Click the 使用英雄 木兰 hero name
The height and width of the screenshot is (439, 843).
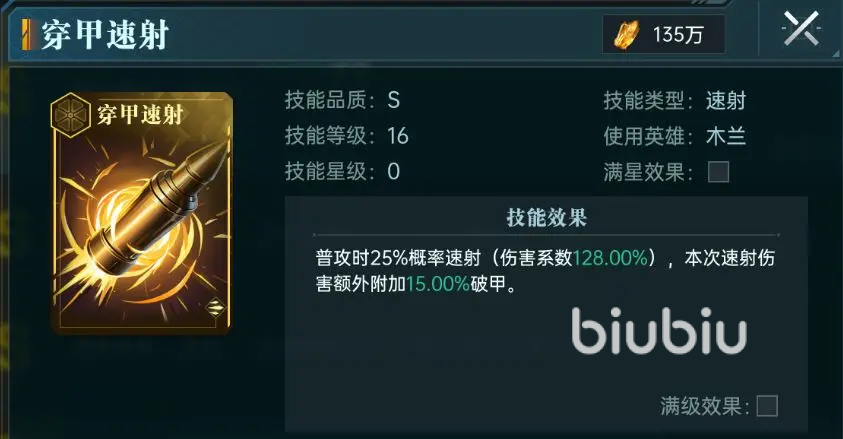coord(726,136)
